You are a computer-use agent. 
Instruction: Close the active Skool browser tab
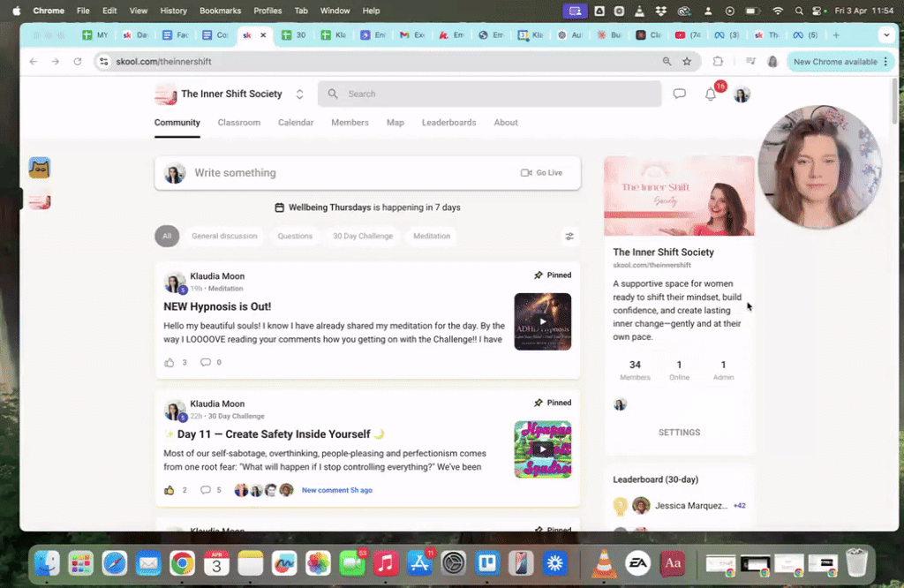(263, 35)
